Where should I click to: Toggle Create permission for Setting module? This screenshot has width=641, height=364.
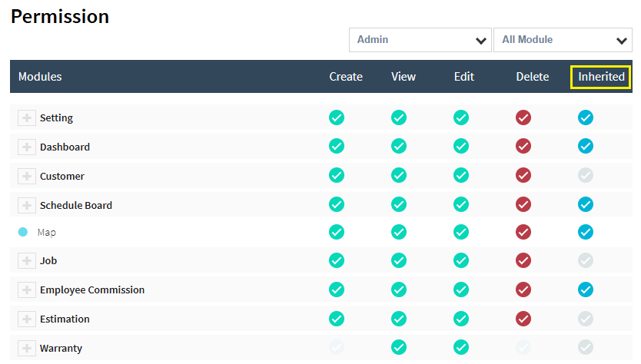(x=337, y=117)
